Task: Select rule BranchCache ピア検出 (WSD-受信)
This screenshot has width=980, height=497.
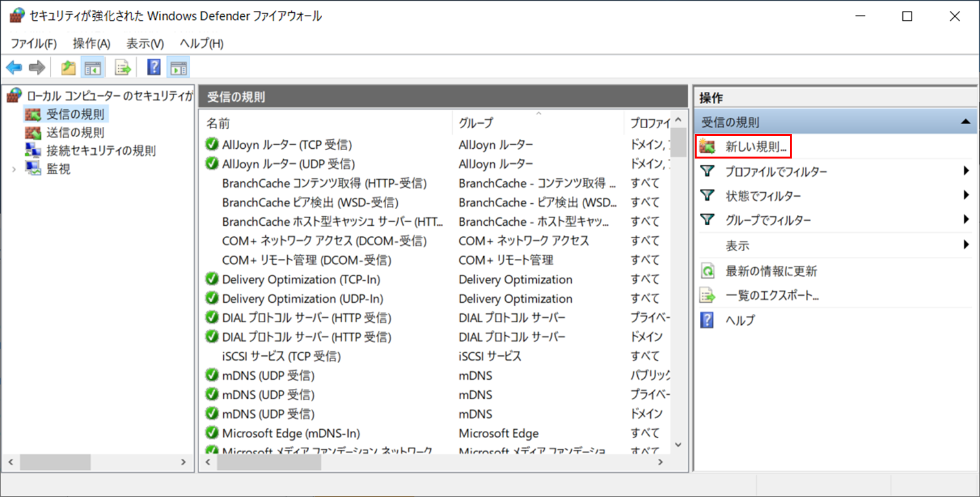Action: [x=310, y=203]
